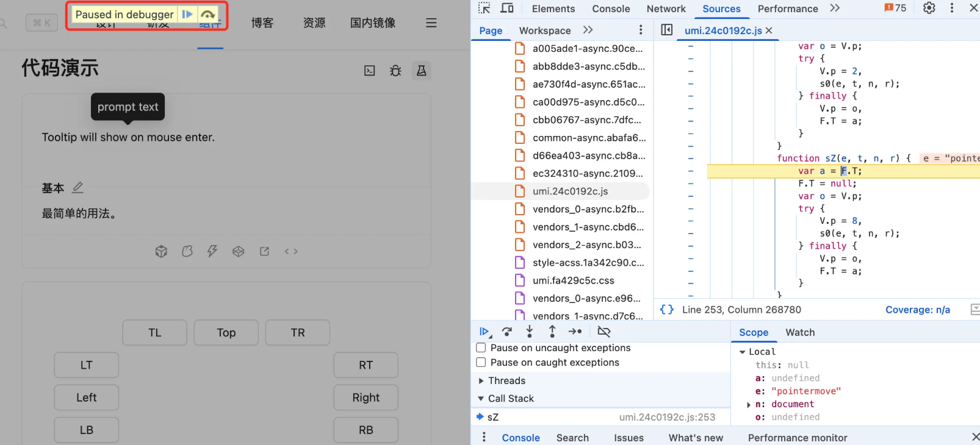The image size is (980, 445).
Task: Open DevTools settings gear
Action: click(929, 9)
